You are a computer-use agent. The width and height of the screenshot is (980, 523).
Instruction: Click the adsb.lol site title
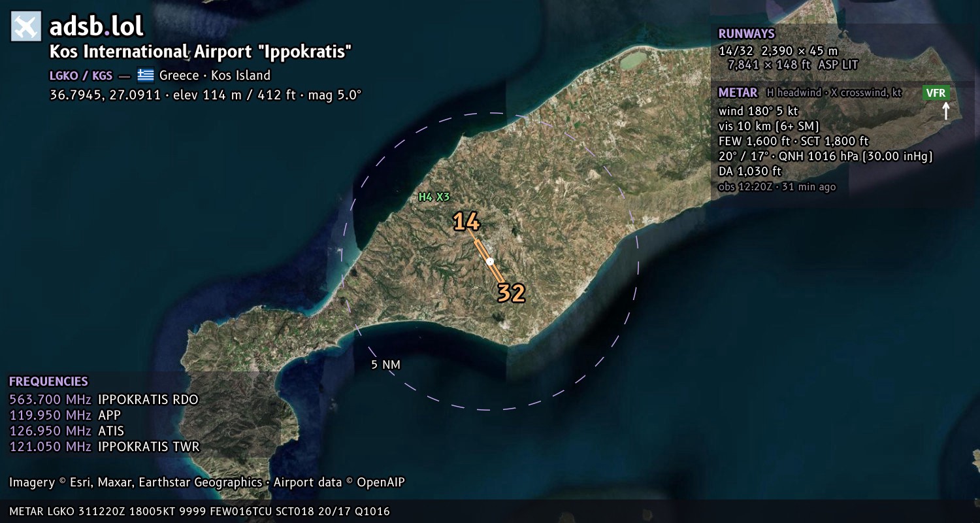(96, 26)
